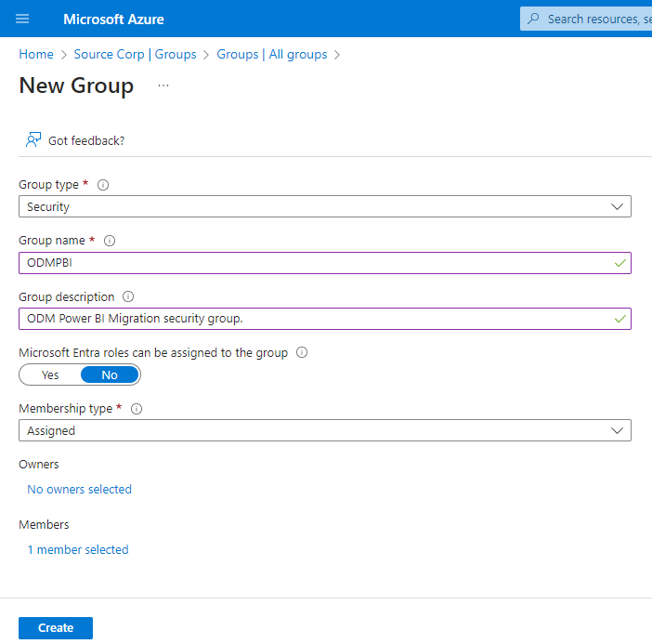652x644 pixels.
Task: Click the search magnifier icon
Action: click(533, 19)
